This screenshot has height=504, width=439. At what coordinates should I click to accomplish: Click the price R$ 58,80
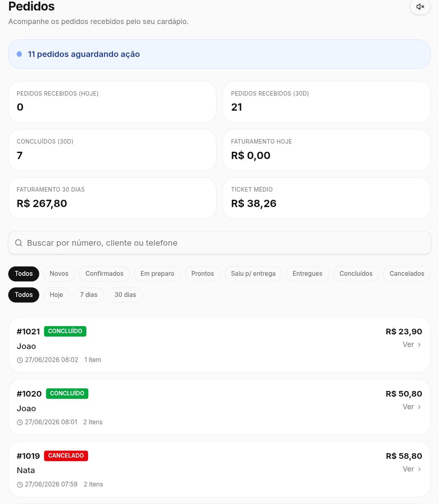[404, 456]
